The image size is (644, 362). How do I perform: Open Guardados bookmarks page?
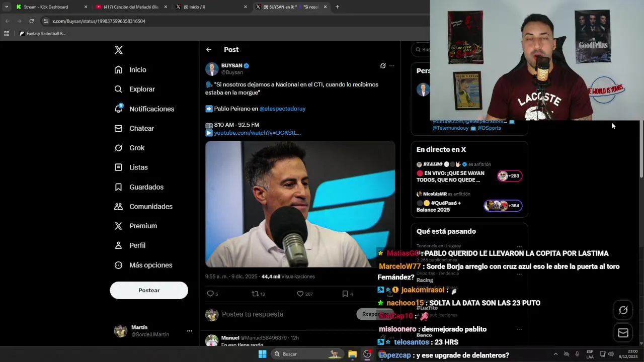point(139,187)
